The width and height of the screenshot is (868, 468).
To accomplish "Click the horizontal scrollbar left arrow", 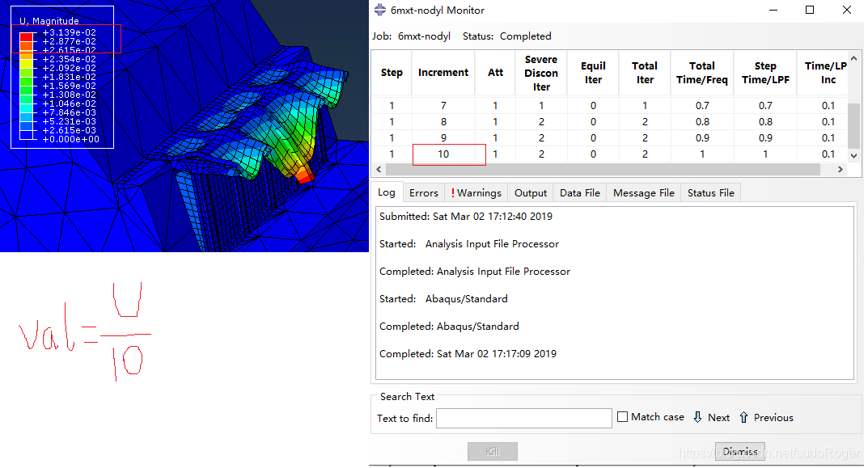I will pos(378,170).
